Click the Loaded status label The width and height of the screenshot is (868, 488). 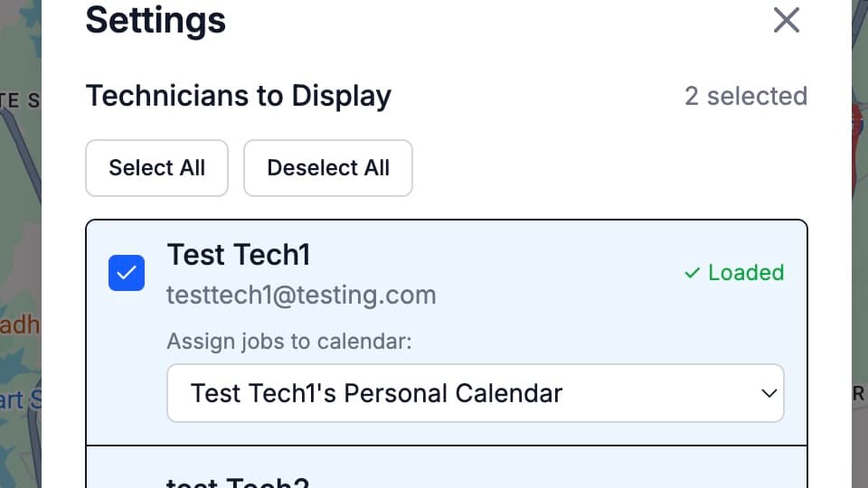[x=745, y=273]
